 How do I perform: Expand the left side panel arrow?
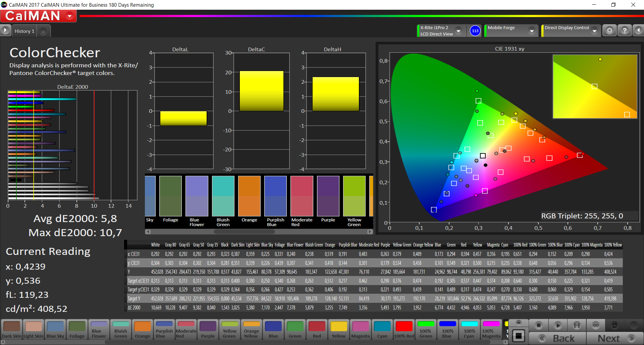click(5, 30)
